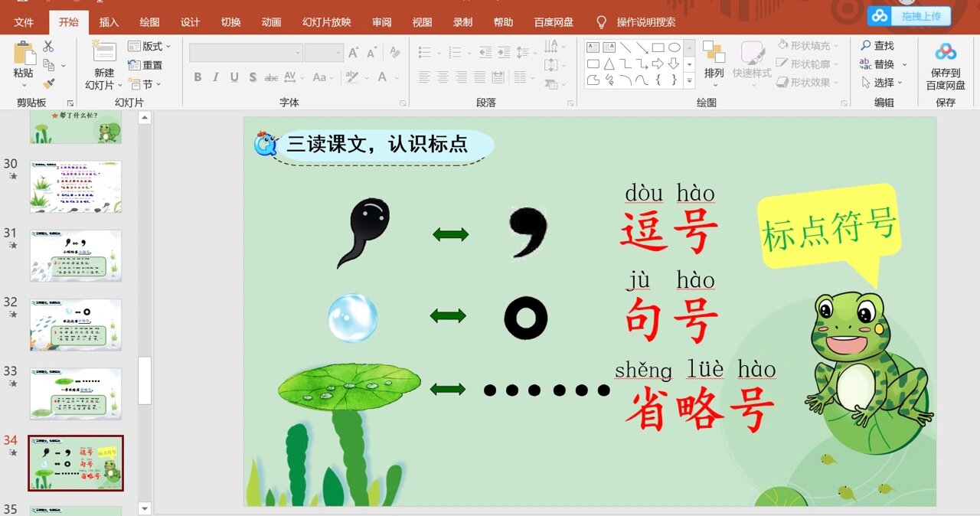Image resolution: width=980 pixels, height=516 pixels.
Task: Click 保存到百度网盘 save button
Action: pos(946,67)
